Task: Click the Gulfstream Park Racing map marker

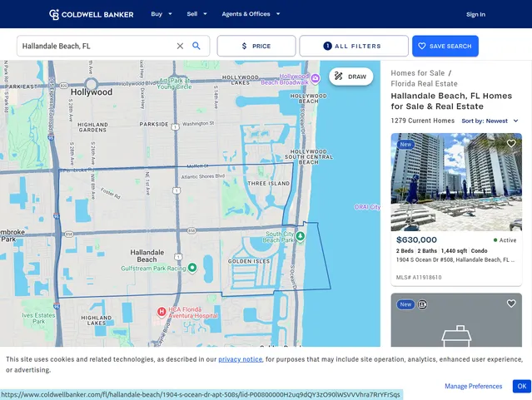Action: [192, 268]
